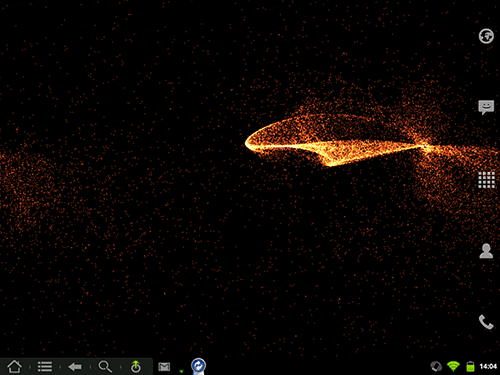This screenshot has height=375, width=500.
Task: Tap the green arrow power soft key
Action: pos(136,366)
